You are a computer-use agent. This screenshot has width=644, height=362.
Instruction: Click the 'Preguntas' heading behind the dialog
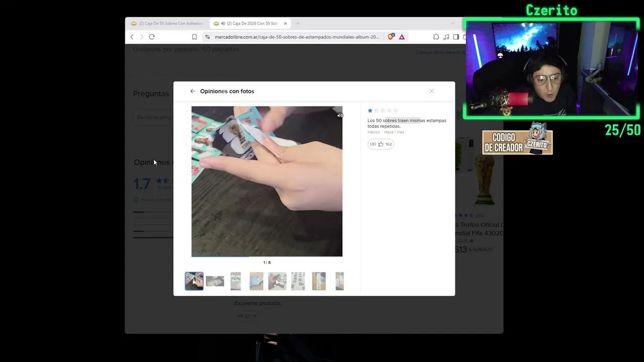point(151,94)
